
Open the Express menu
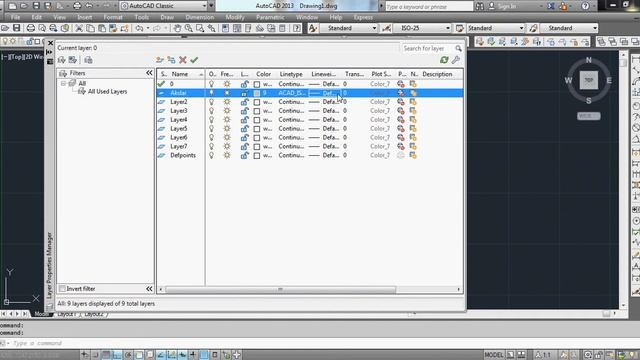pyautogui.click(x=363, y=18)
